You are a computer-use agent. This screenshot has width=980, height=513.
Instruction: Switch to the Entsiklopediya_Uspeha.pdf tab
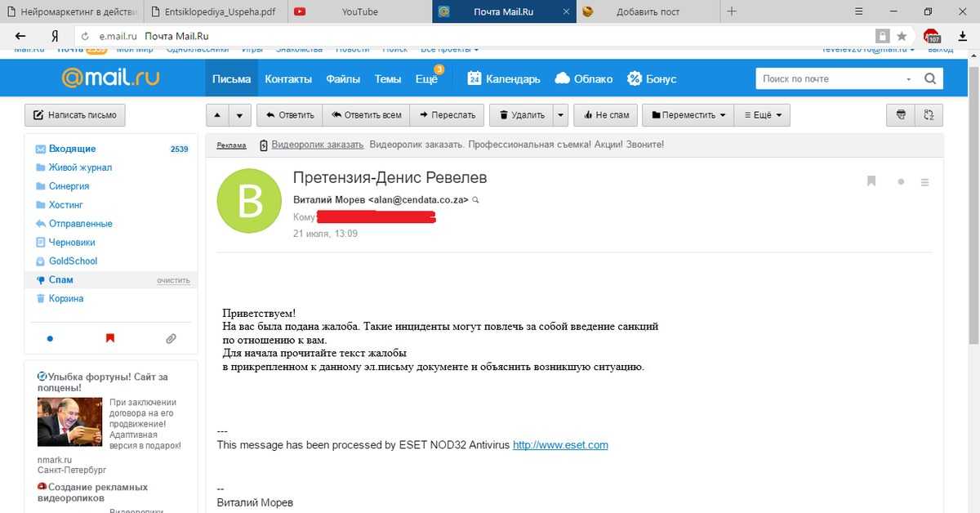click(216, 11)
